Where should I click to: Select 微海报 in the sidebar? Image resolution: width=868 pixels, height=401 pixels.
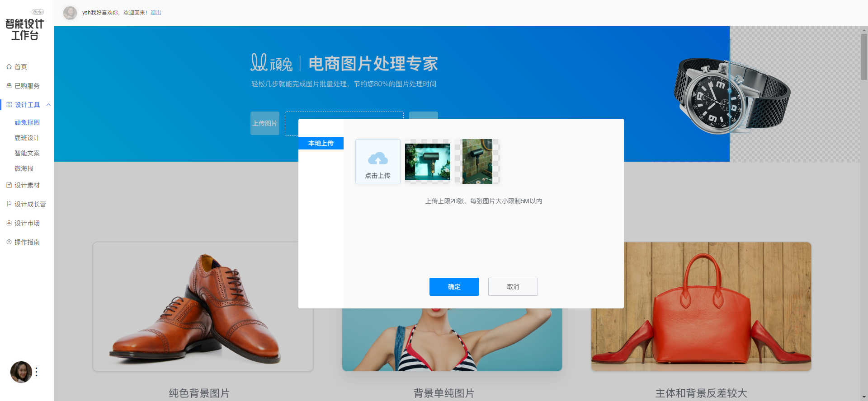click(x=24, y=168)
